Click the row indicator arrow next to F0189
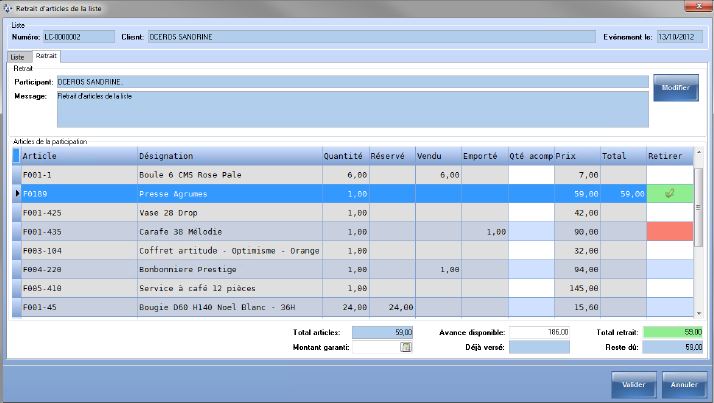Screen dimensions: 714x403 pos(15,193)
